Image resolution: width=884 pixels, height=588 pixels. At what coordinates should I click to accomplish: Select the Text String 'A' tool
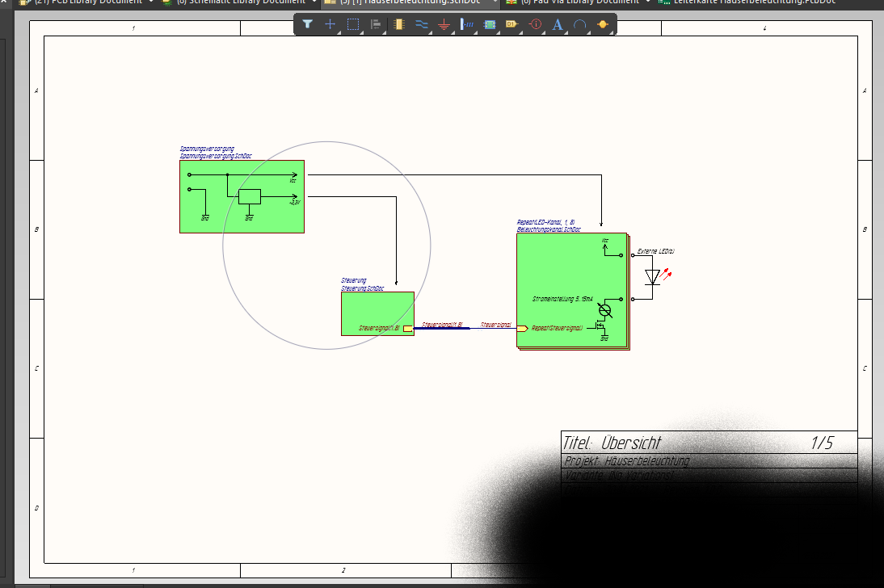click(x=558, y=24)
